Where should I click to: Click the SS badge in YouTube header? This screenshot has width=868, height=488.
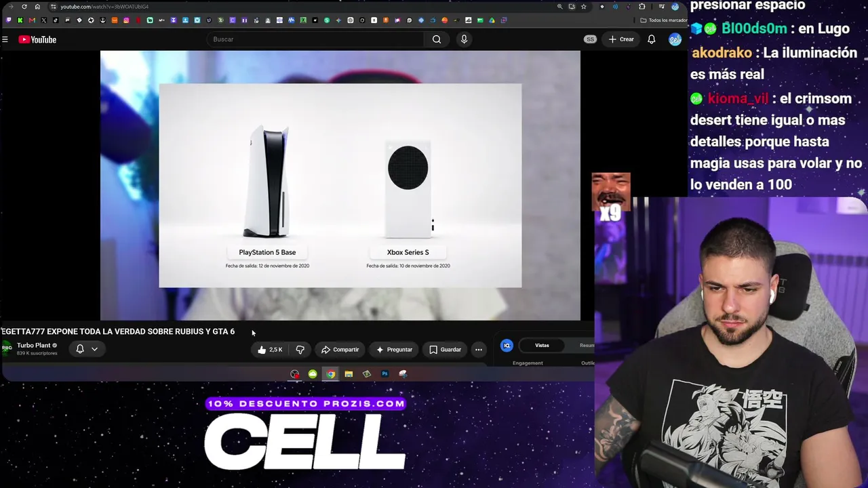pyautogui.click(x=590, y=39)
